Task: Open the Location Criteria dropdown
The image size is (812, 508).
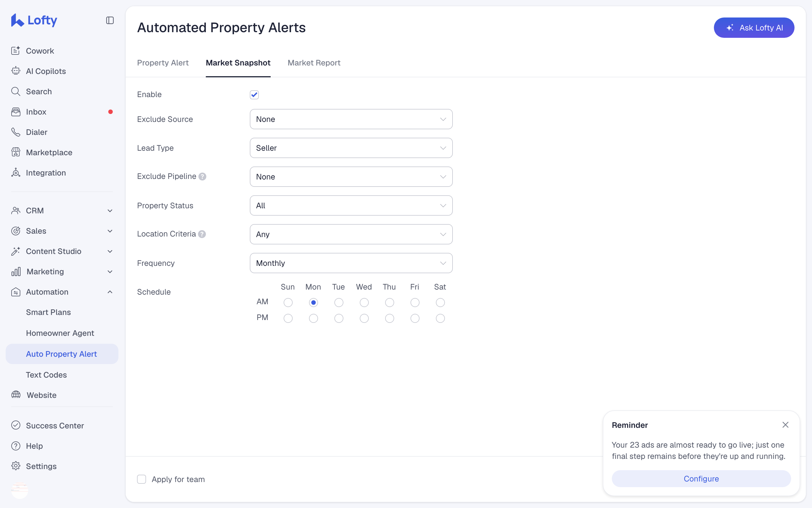Action: tap(351, 234)
